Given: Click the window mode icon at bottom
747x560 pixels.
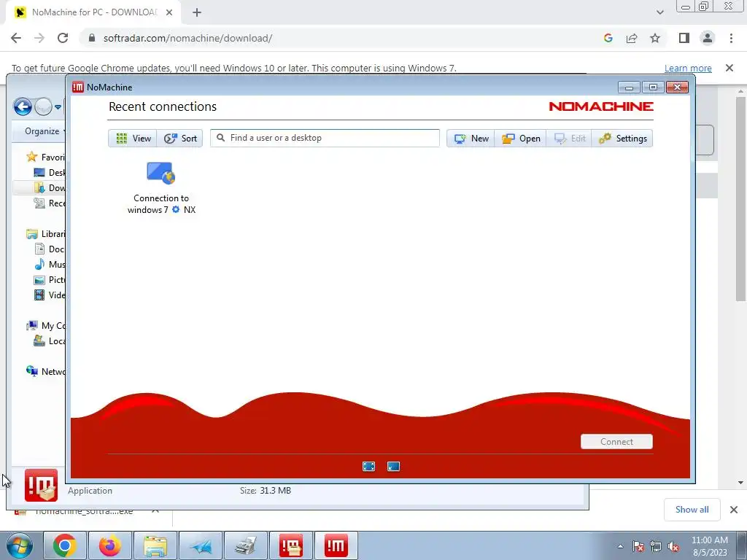Looking at the screenshot, I should click(x=393, y=466).
